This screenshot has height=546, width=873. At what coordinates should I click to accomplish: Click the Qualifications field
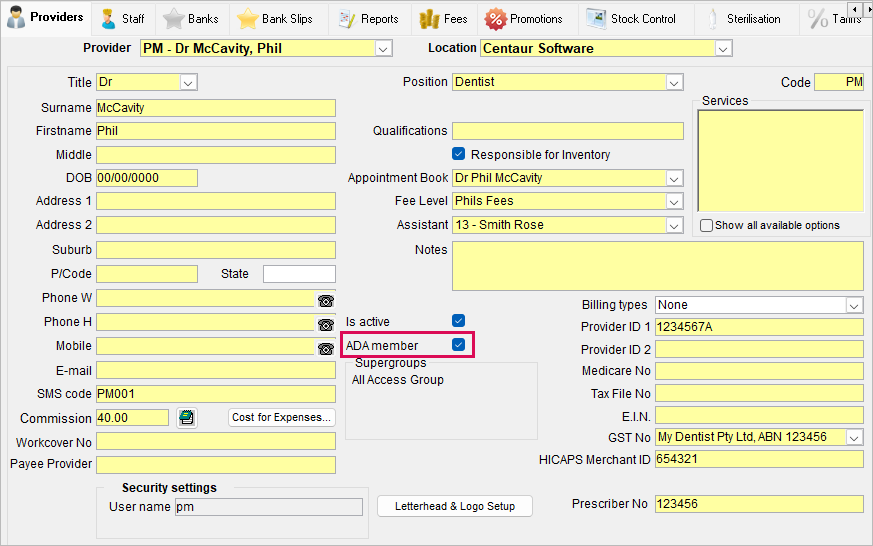[568, 131]
